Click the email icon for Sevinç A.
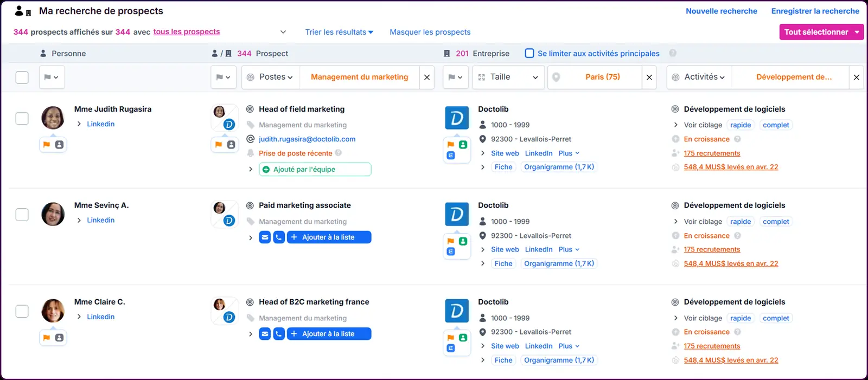868x380 pixels. (265, 237)
